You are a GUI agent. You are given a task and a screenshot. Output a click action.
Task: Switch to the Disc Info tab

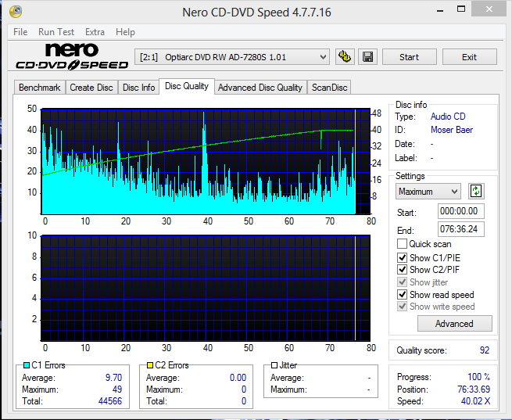click(x=139, y=88)
